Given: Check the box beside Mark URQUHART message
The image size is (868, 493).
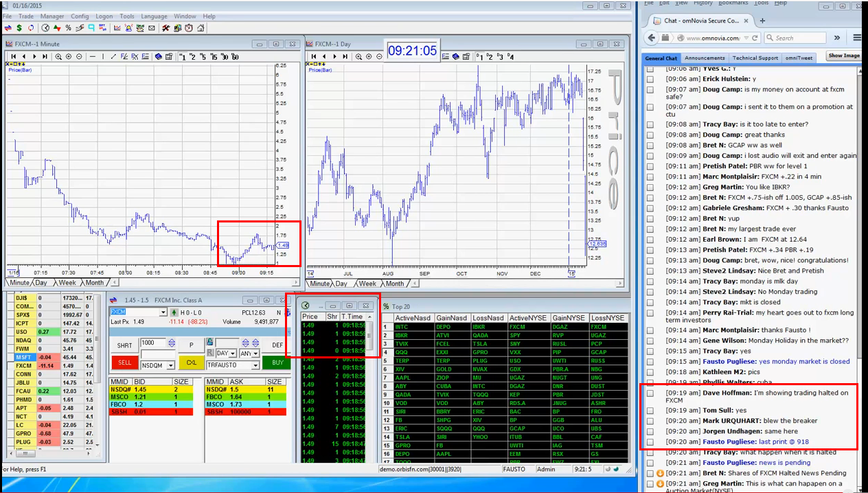Looking at the screenshot, I should point(650,421).
